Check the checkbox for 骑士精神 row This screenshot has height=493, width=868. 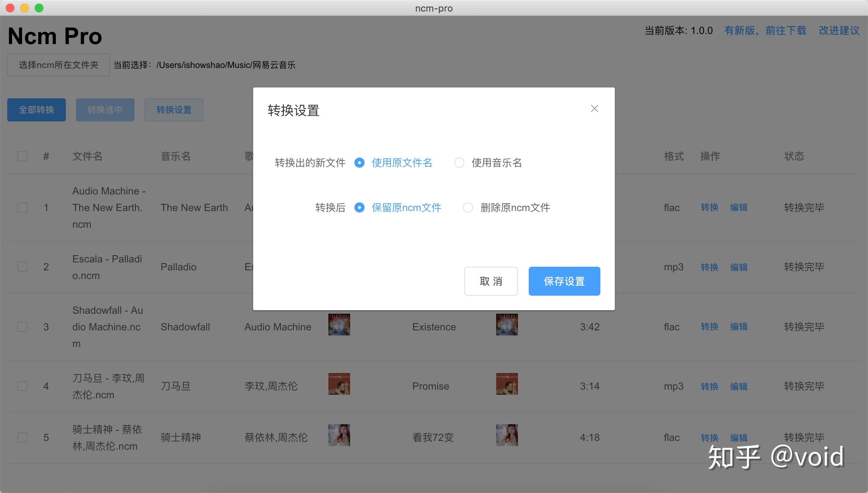pyautogui.click(x=22, y=437)
